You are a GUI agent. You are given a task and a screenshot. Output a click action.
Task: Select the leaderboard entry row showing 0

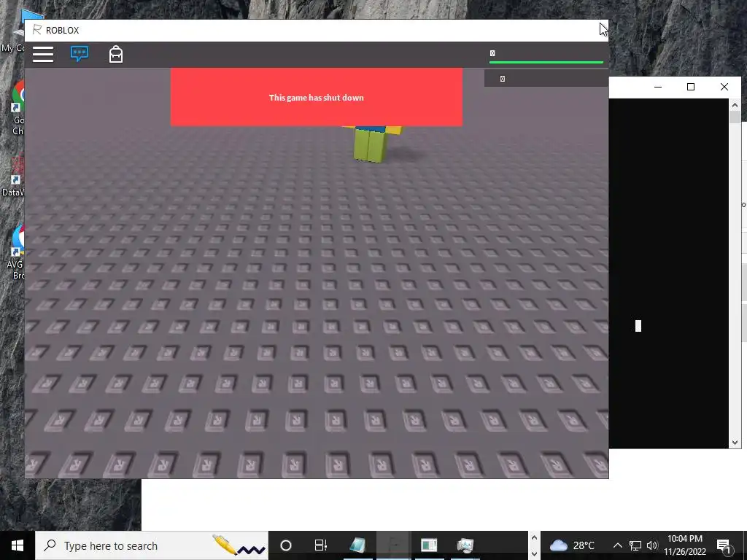[x=546, y=79]
